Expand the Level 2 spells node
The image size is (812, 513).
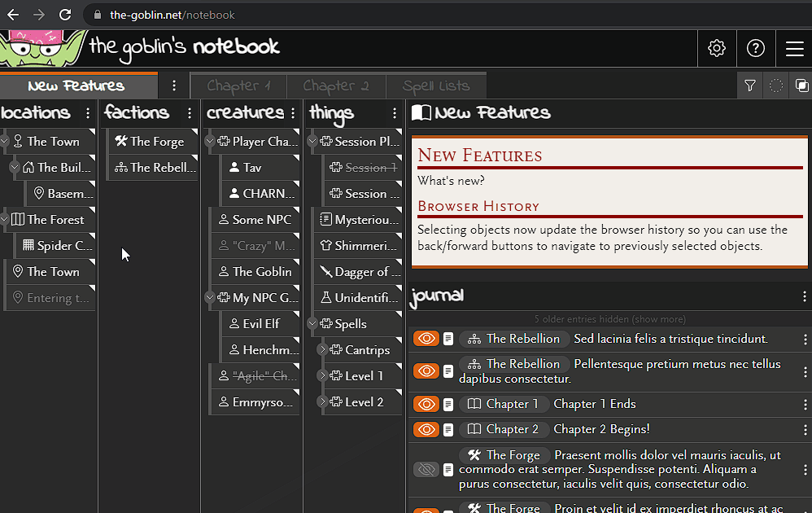tap(323, 402)
